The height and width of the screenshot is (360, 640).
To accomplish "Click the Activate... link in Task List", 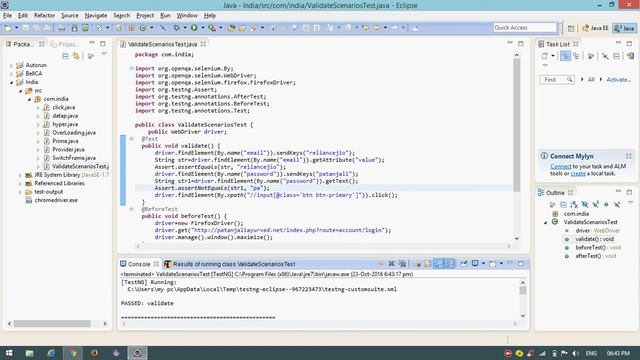I will point(618,80).
